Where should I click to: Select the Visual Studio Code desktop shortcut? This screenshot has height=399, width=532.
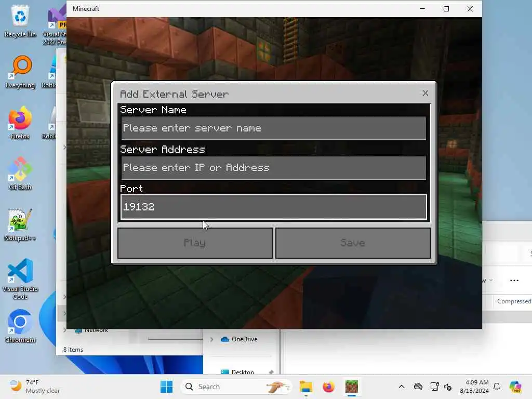click(x=20, y=279)
